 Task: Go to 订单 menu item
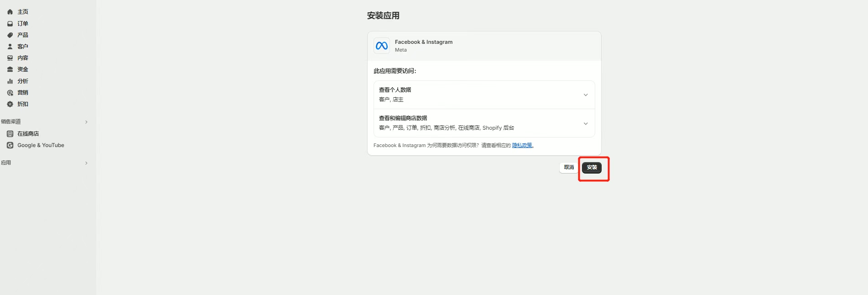click(23, 23)
